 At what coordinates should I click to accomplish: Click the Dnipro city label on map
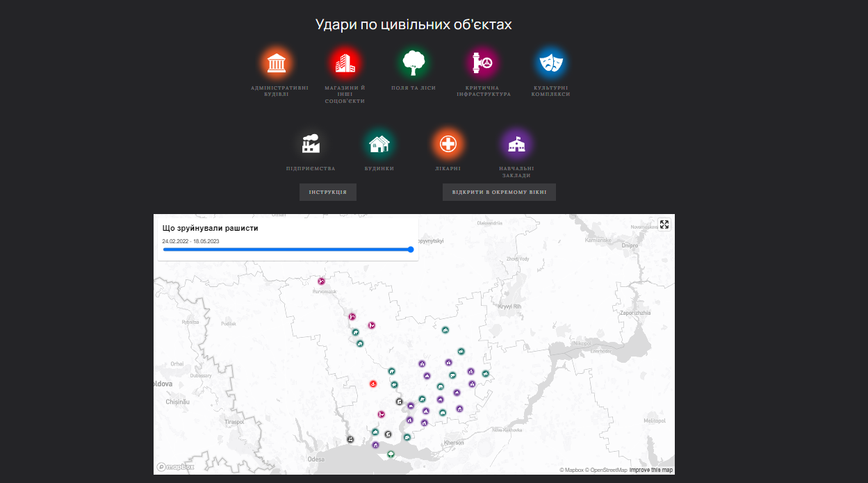click(x=630, y=245)
